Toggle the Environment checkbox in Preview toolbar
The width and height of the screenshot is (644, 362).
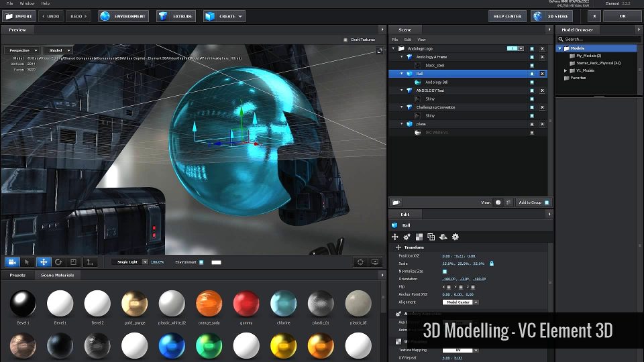201,262
